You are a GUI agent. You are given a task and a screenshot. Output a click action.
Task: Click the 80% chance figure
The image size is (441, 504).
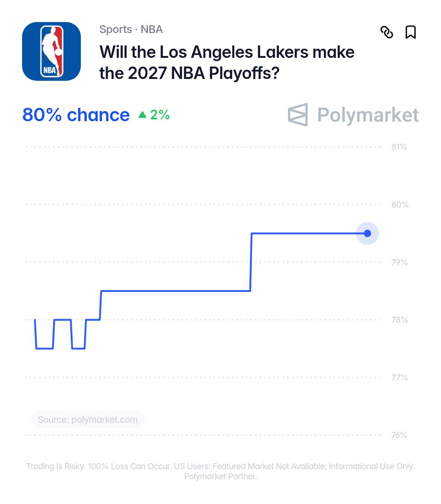point(76,115)
